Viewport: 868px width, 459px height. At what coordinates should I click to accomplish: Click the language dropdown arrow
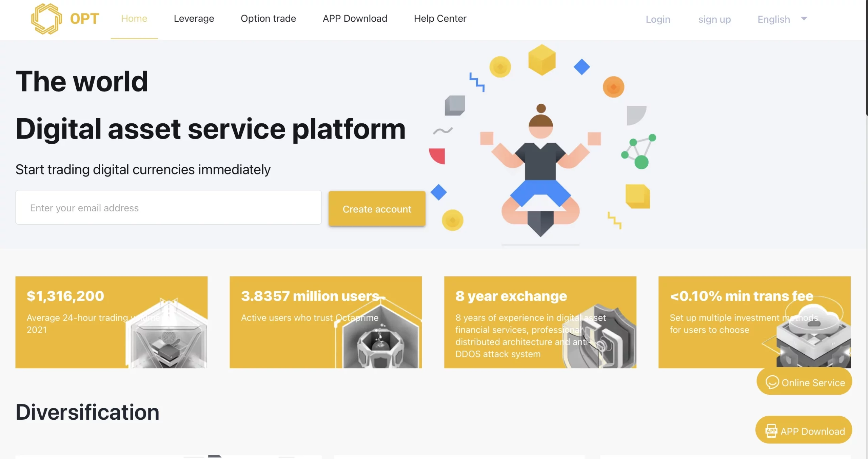tap(804, 19)
